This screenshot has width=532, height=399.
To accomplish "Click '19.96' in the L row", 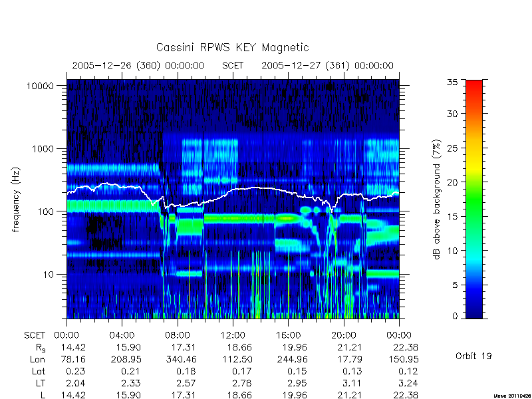I will tap(295, 395).
